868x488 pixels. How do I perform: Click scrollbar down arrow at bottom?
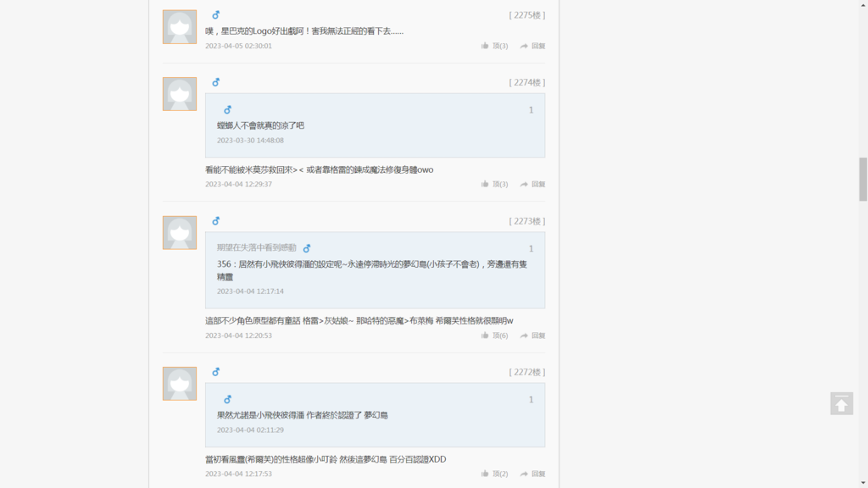[863, 483]
